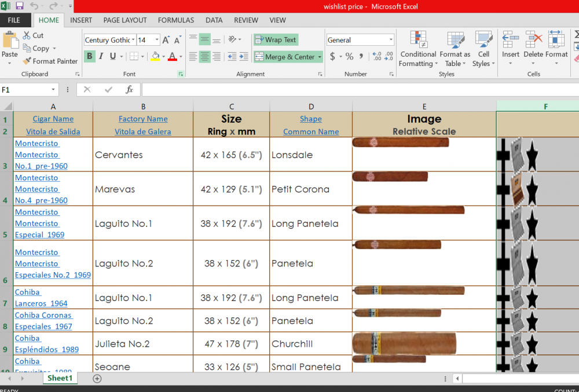Viewport: 579px width, 392px height.
Task: Apply the red font color A
Action: 172,57
